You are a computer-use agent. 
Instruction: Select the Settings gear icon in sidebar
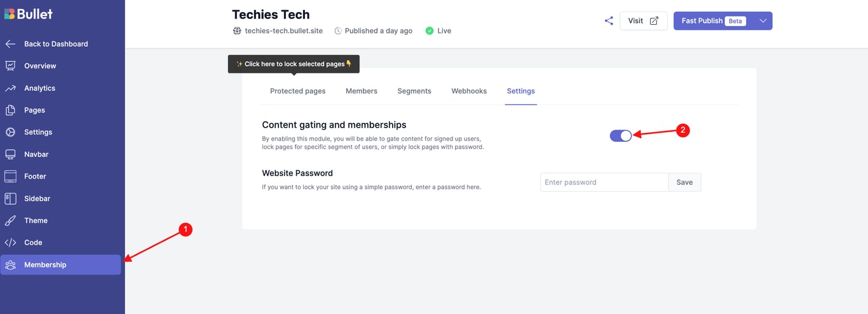[x=10, y=132]
